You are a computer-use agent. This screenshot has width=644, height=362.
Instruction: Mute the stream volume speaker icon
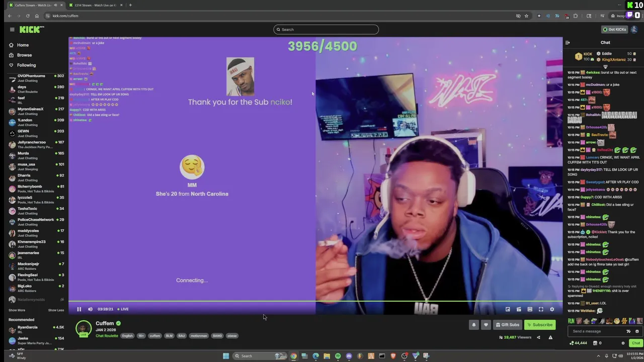point(90,309)
